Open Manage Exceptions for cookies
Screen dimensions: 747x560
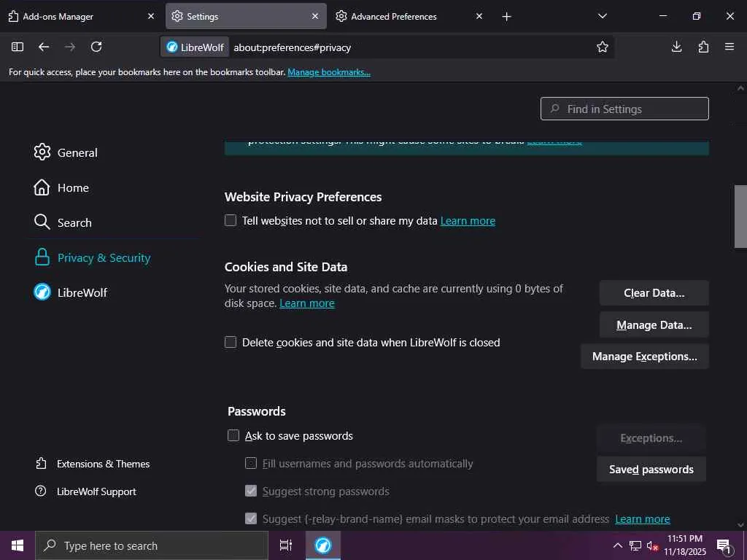[x=645, y=356]
